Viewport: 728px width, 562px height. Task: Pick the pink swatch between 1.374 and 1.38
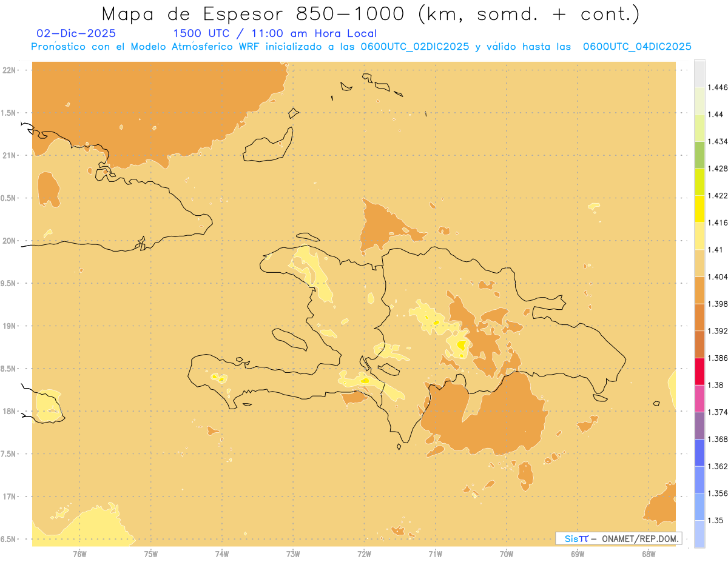click(x=699, y=398)
